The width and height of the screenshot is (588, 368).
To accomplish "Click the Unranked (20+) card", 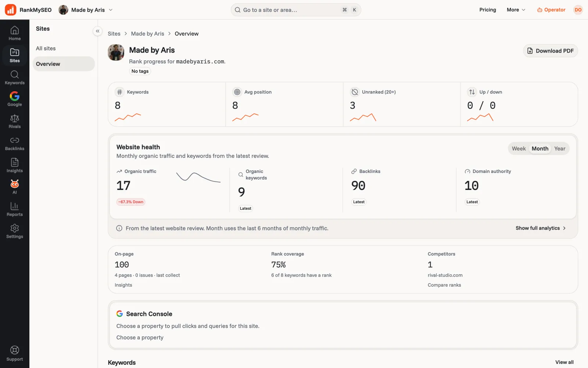I will 401,105.
